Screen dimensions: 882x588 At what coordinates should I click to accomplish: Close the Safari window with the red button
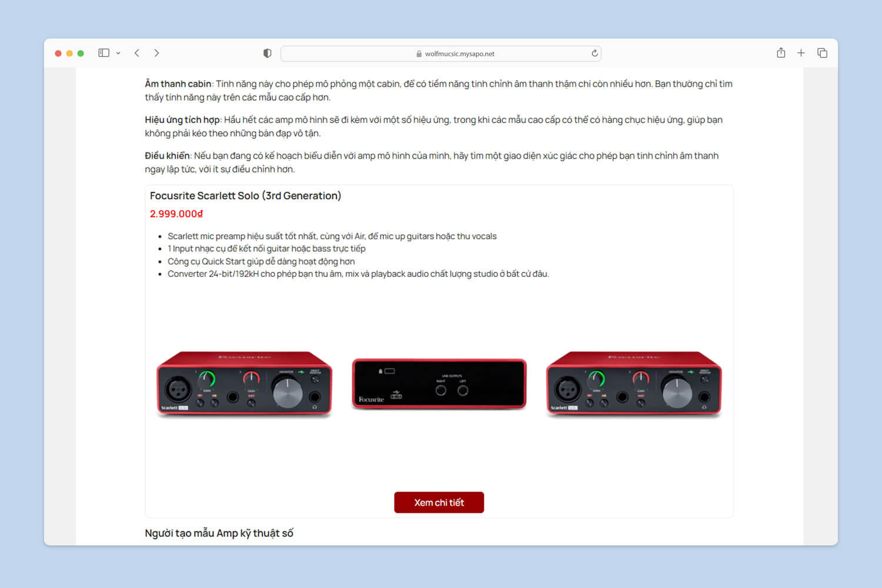coord(58,54)
